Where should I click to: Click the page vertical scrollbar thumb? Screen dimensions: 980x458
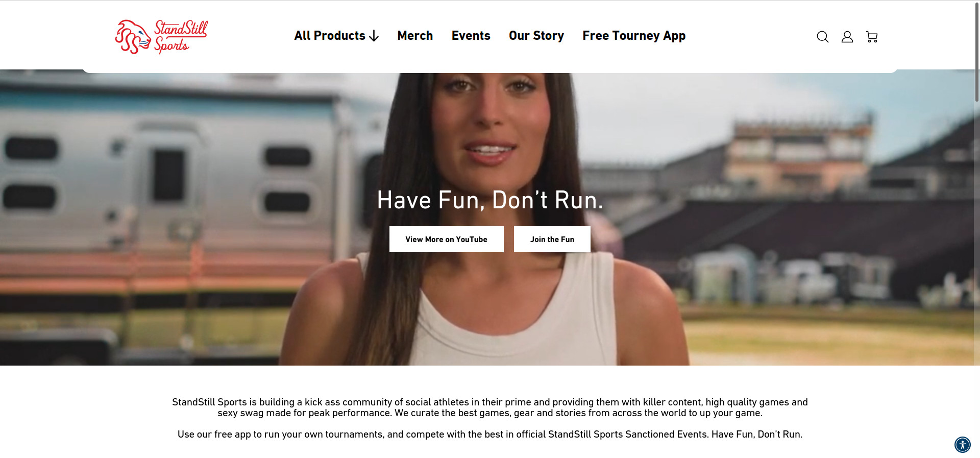977,51
